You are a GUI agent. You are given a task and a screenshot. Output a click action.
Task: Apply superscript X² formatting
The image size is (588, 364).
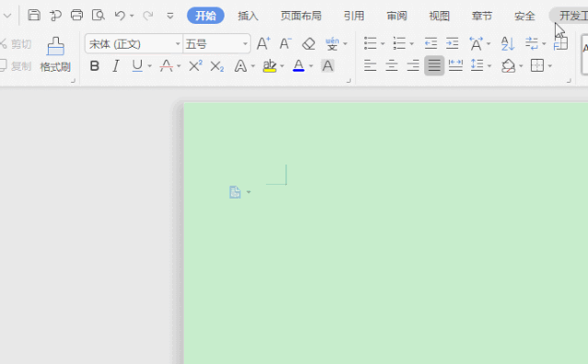click(195, 66)
